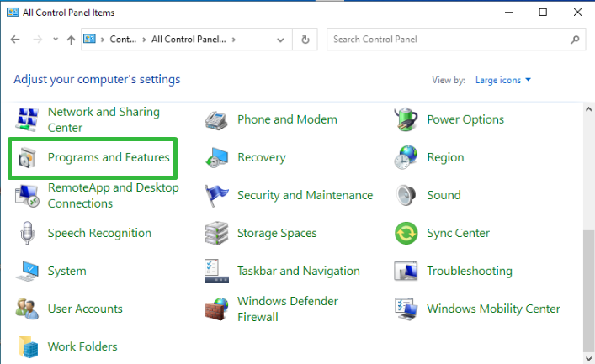Click the Troubleshooting icon
The height and width of the screenshot is (364, 595).
coord(406,271)
